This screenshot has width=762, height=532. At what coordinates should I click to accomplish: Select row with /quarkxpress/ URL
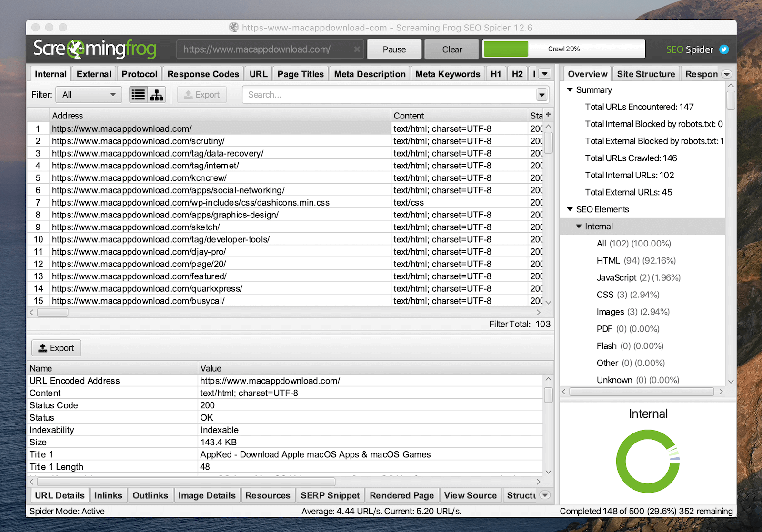coord(285,288)
